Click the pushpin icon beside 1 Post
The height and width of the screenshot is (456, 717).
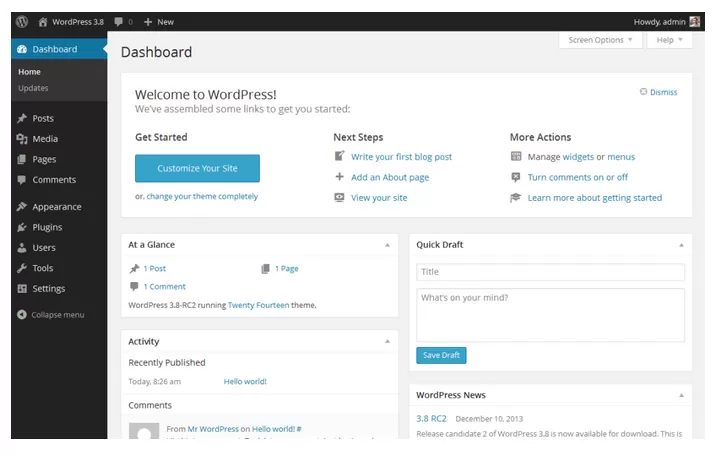134,268
